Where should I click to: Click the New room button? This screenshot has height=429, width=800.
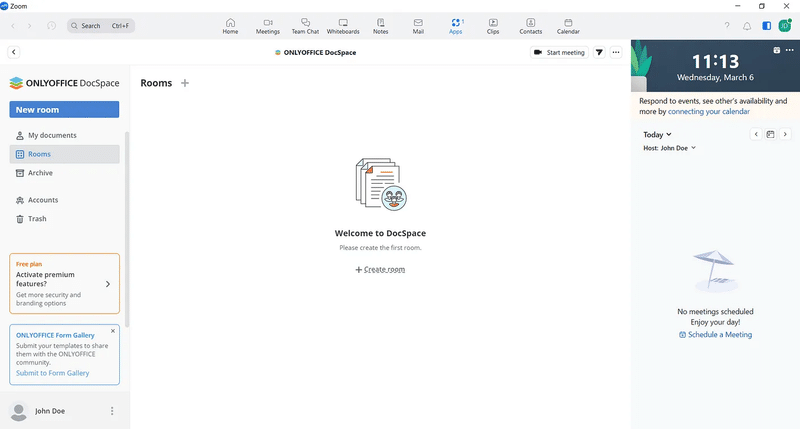click(64, 110)
